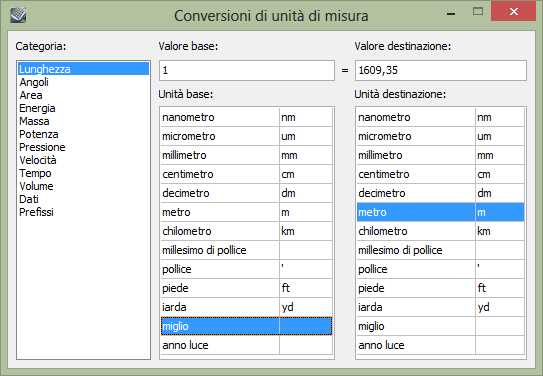
Task: Choose pollice in Unità base list
Action: [x=246, y=269]
